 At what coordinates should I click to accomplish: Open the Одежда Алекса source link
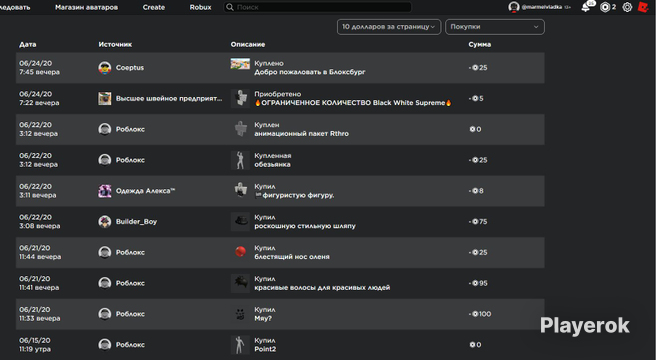coord(145,191)
